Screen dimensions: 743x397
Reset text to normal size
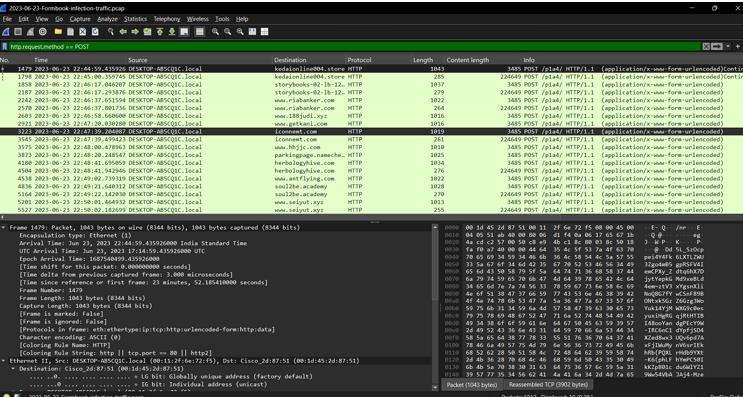click(x=240, y=32)
